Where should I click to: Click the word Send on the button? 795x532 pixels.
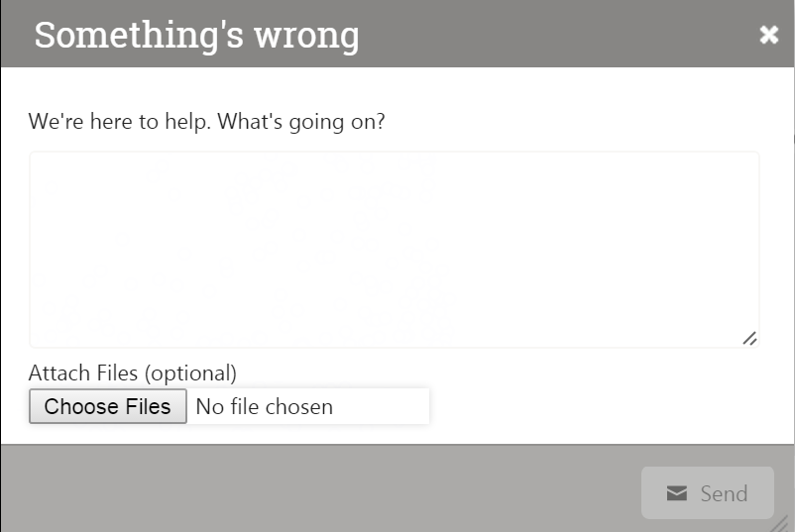(x=724, y=493)
